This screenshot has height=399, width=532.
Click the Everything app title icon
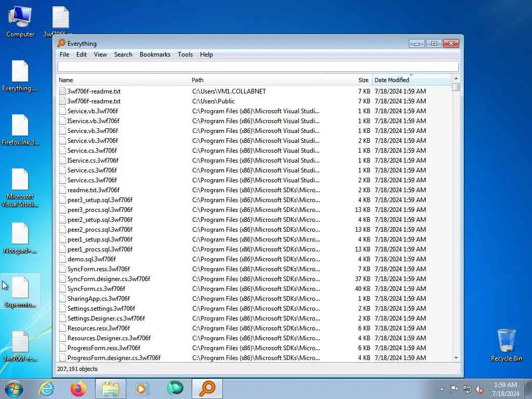(x=61, y=43)
